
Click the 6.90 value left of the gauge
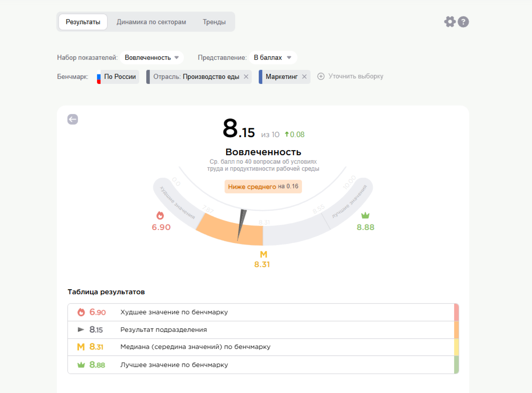[161, 227]
